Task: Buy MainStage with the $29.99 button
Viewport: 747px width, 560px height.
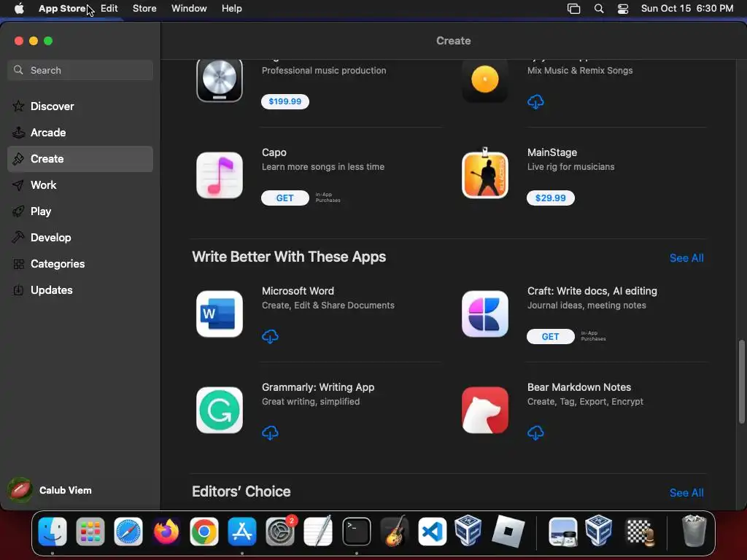Action: click(x=550, y=198)
